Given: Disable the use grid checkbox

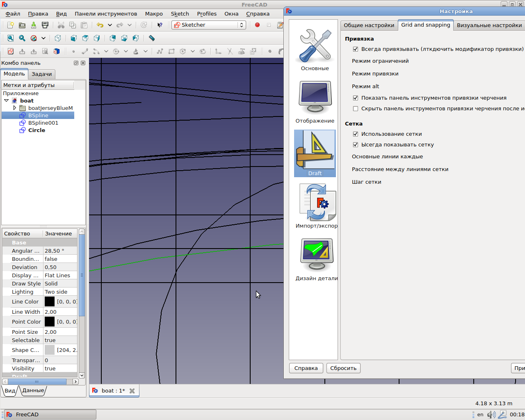Looking at the screenshot, I should pos(356,134).
